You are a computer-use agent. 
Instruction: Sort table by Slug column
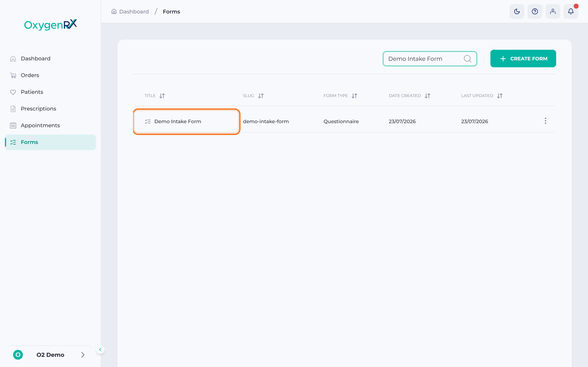[261, 96]
